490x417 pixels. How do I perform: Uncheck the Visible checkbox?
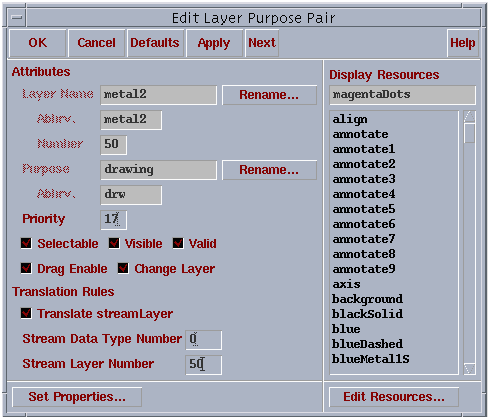(x=114, y=243)
